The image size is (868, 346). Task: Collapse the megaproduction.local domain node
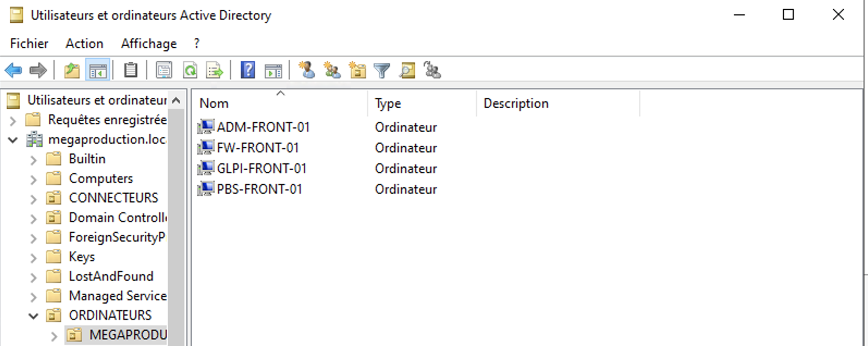pyautogui.click(x=13, y=140)
